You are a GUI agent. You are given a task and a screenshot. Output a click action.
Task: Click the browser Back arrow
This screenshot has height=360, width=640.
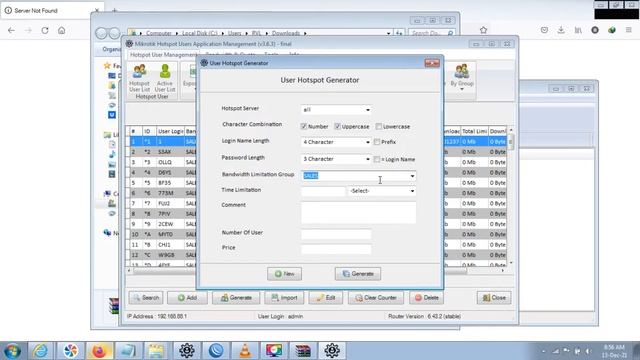11,30
